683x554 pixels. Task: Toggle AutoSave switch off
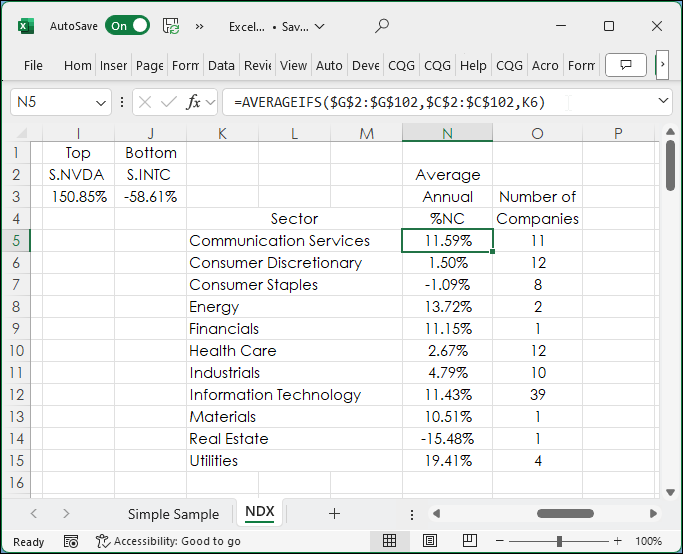pos(127,26)
